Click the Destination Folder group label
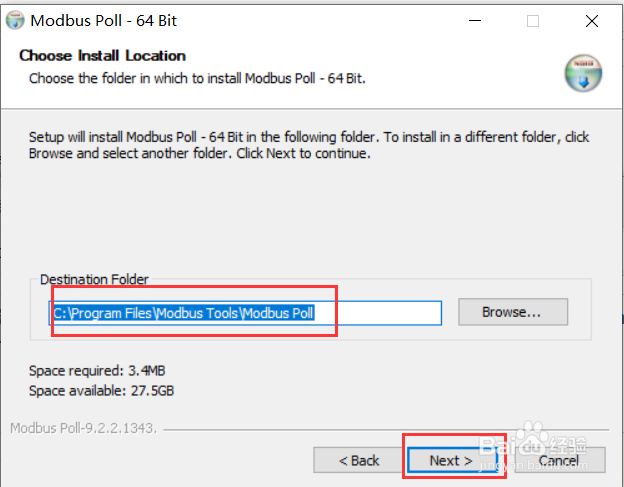The image size is (624, 487). (x=94, y=280)
